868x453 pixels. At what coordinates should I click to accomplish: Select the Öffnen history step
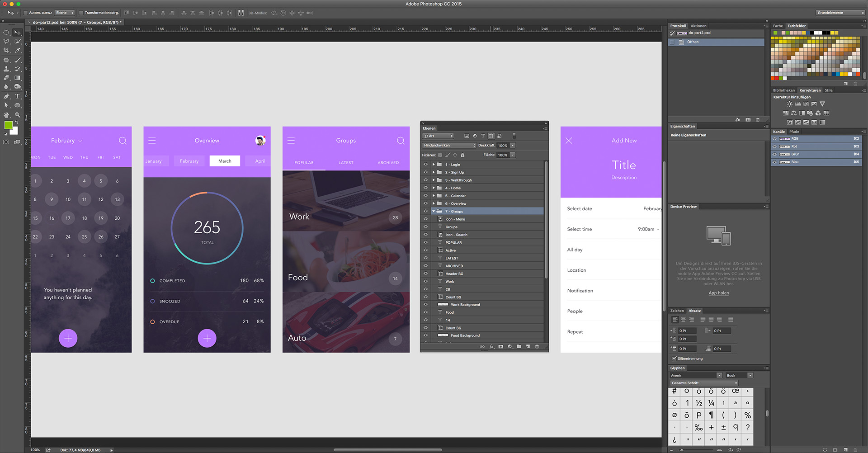point(693,42)
